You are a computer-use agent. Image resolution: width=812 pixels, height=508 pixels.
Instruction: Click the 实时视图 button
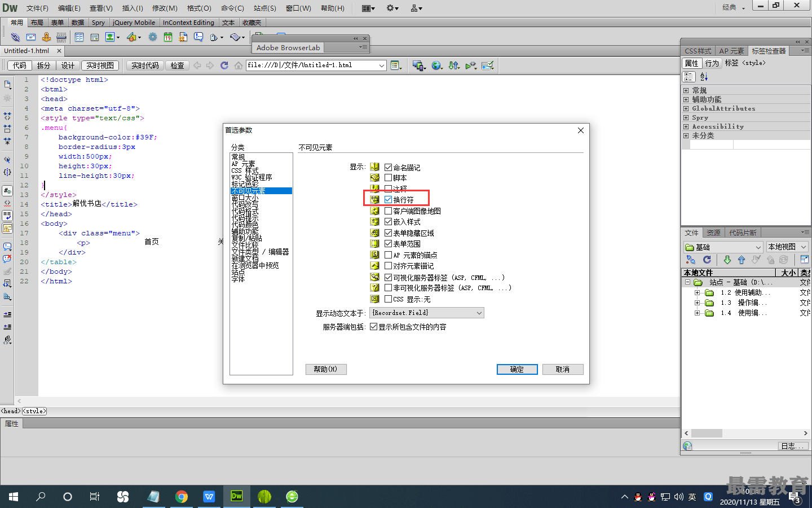point(100,65)
